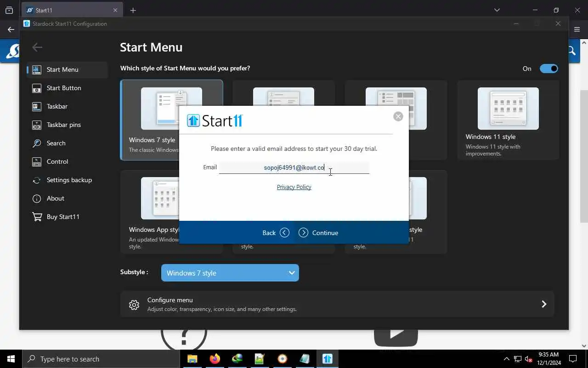Click the Start Button sidebar icon
The height and width of the screenshot is (368, 588).
[37, 88]
